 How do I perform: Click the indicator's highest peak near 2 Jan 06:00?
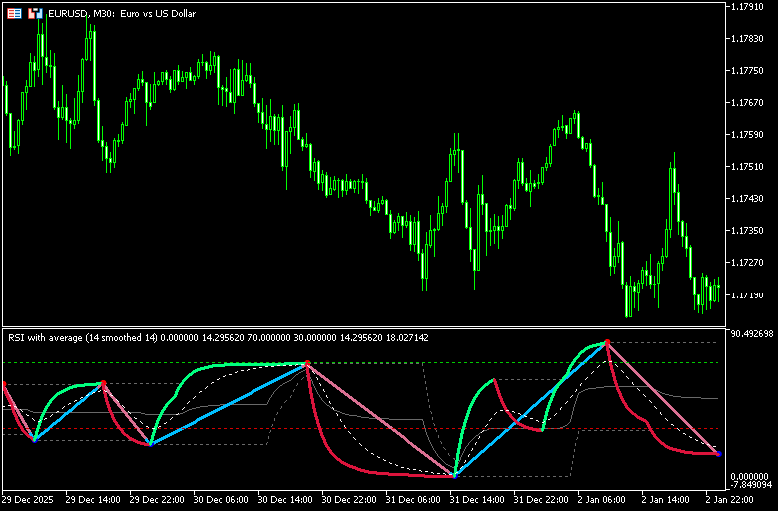click(606, 342)
